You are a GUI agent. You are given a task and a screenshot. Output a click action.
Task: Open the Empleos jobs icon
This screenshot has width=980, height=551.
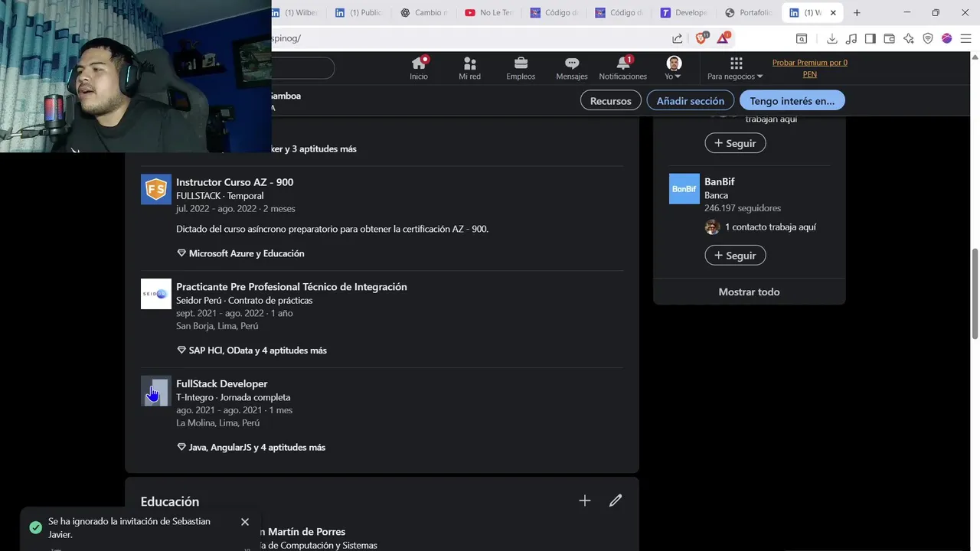pyautogui.click(x=521, y=68)
